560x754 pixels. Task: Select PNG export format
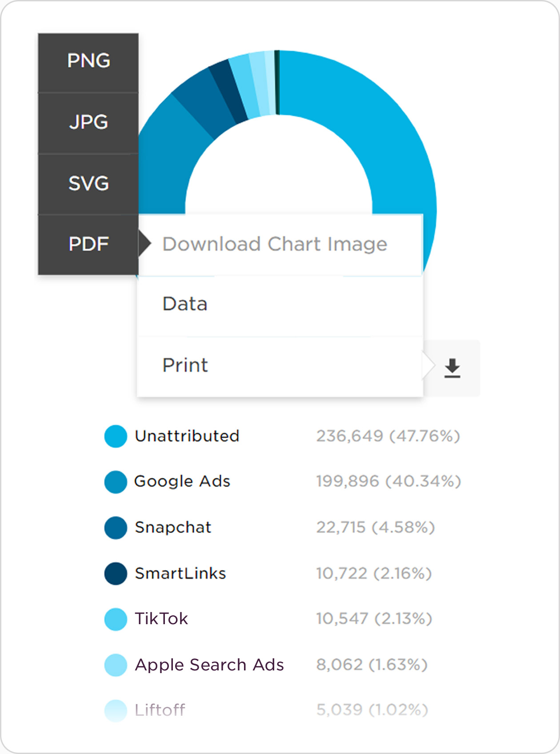click(88, 61)
